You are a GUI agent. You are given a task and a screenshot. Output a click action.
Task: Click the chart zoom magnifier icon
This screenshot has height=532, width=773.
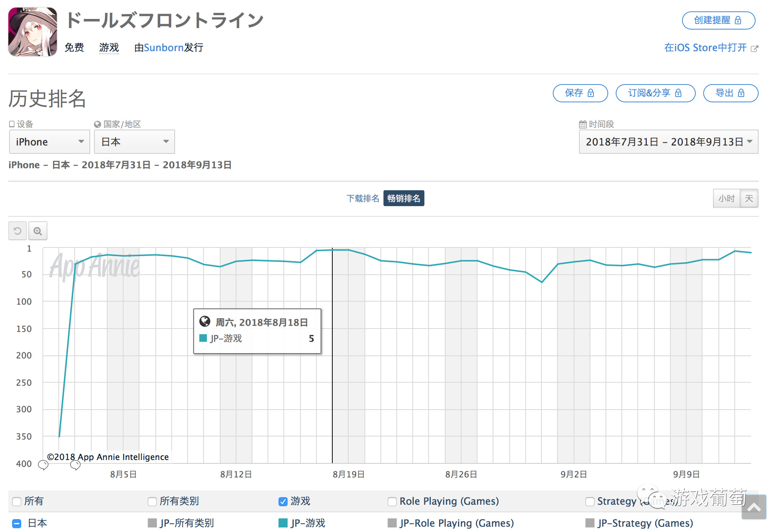tap(38, 231)
